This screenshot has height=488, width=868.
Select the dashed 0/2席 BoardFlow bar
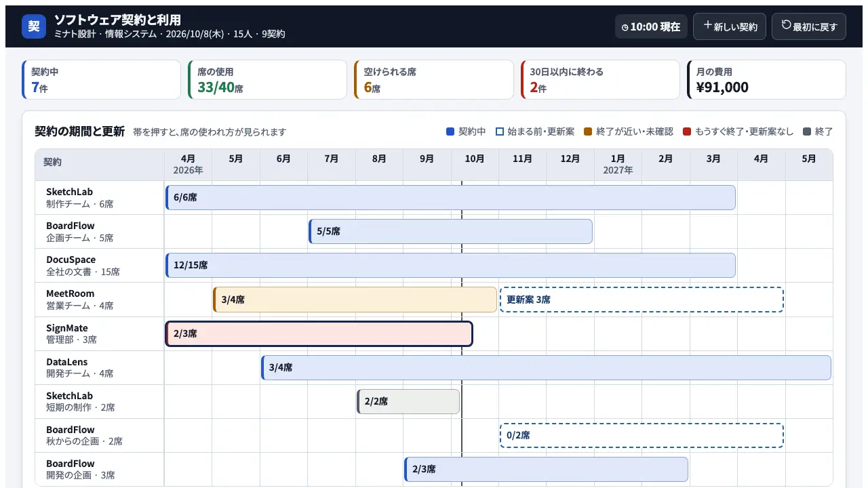pos(642,435)
